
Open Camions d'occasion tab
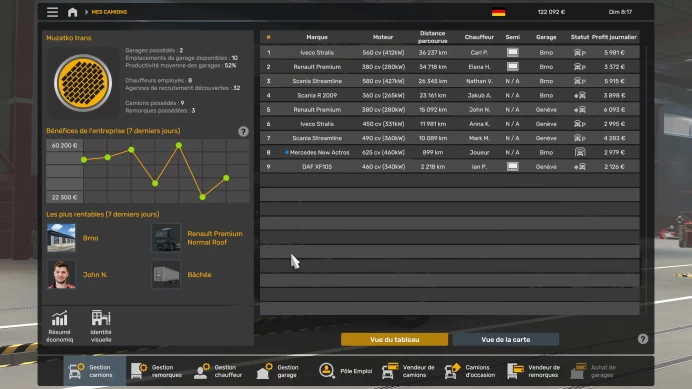click(x=471, y=371)
